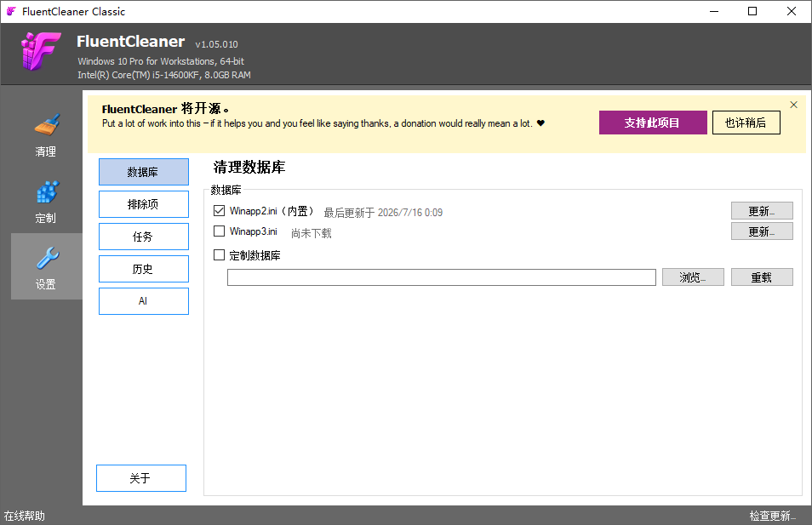Maximize the FluentCleaner Classic window

(x=752, y=11)
